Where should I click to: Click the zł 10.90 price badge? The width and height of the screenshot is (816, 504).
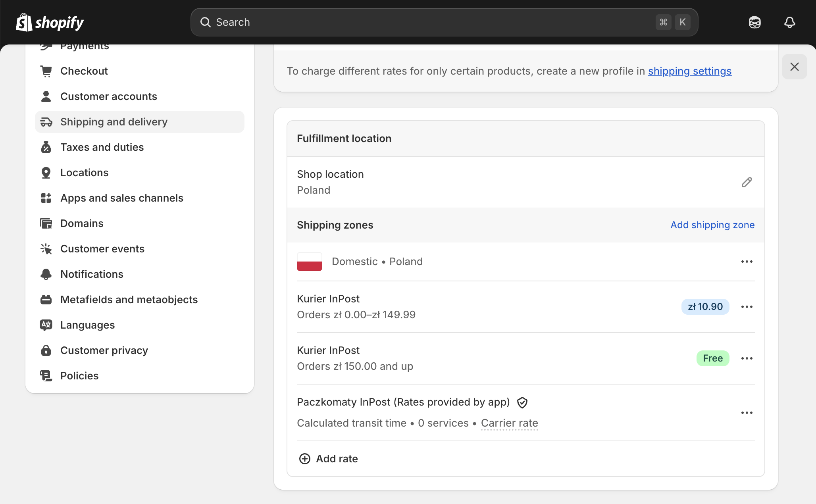(705, 307)
